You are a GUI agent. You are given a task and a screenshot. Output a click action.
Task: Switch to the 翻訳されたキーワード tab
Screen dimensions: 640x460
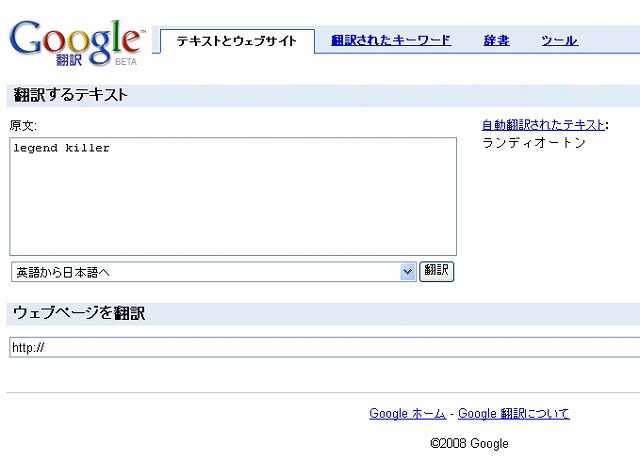[x=391, y=41]
